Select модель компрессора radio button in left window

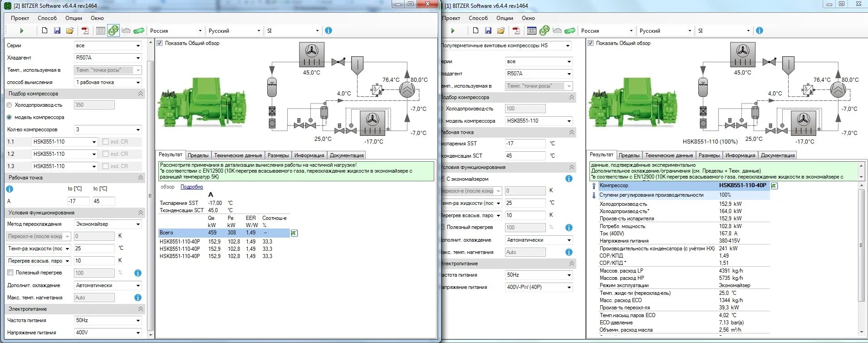[10, 117]
